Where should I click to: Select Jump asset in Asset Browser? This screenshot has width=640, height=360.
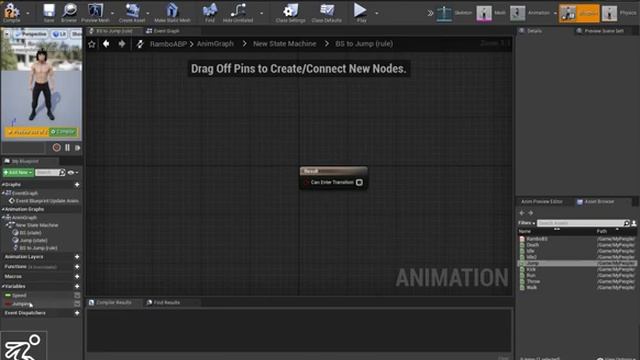point(577,264)
